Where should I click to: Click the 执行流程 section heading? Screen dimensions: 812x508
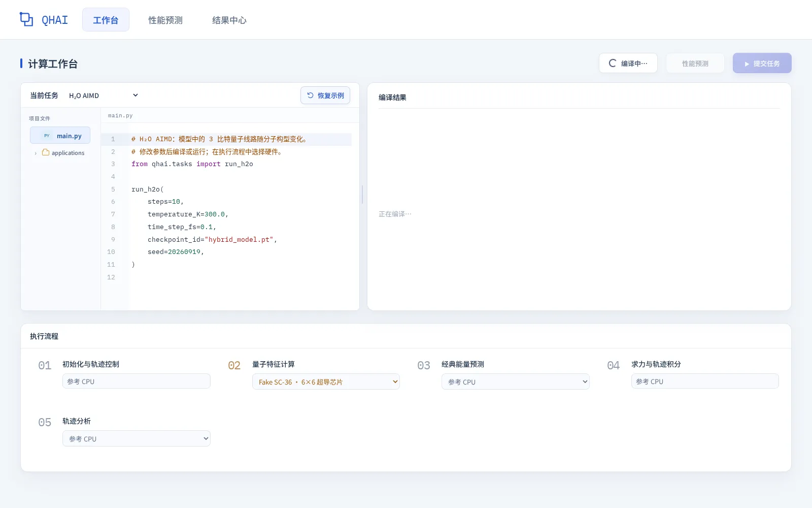[44, 336]
